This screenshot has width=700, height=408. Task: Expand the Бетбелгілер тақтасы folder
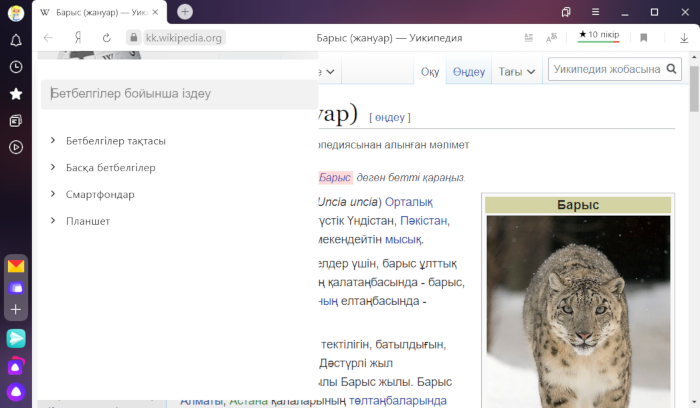[x=53, y=141]
